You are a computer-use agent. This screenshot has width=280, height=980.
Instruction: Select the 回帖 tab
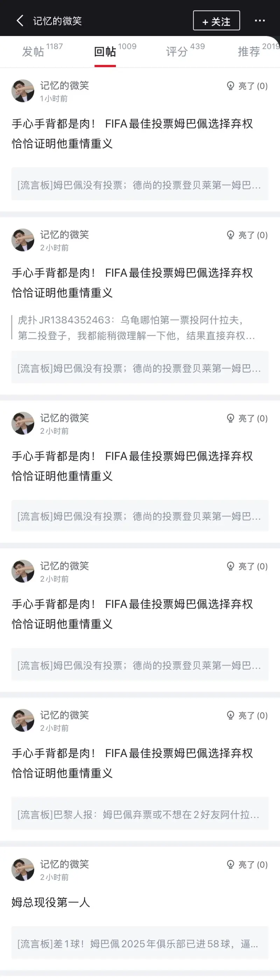105,51
